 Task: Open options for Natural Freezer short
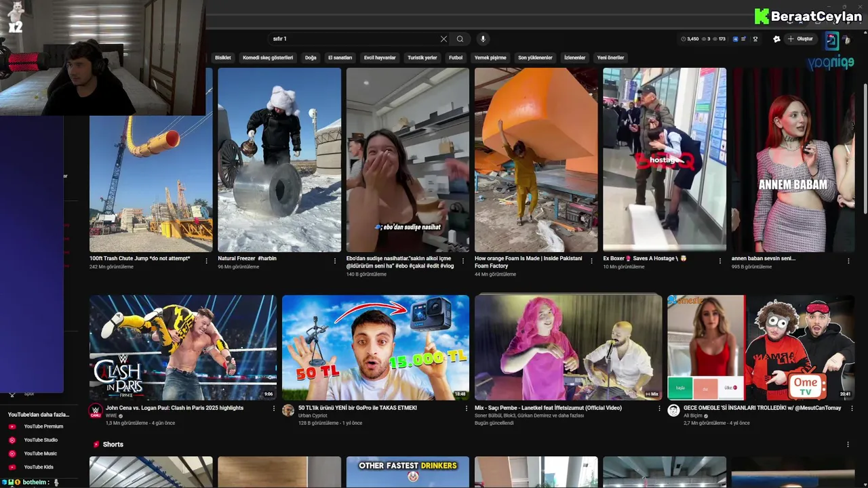334,261
